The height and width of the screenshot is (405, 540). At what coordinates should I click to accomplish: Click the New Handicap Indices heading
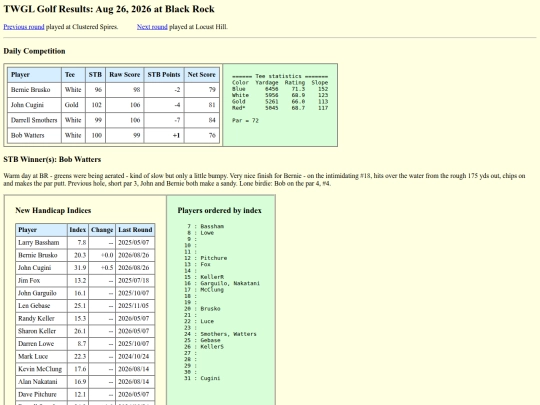pos(53,210)
